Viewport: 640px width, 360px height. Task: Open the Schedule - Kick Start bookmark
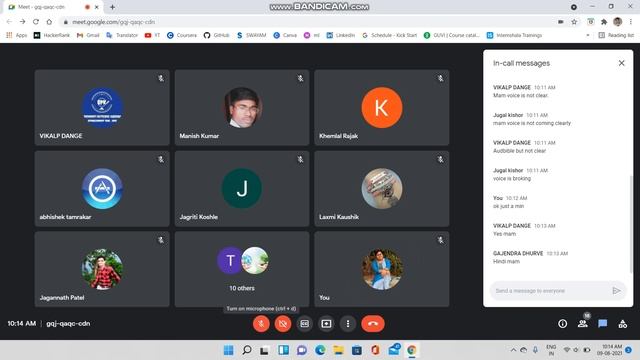pos(390,36)
